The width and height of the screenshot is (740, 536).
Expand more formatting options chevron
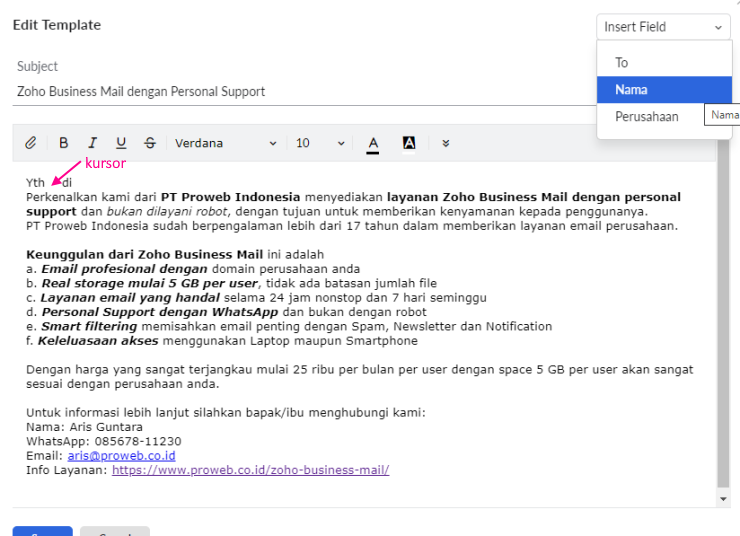coord(446,143)
